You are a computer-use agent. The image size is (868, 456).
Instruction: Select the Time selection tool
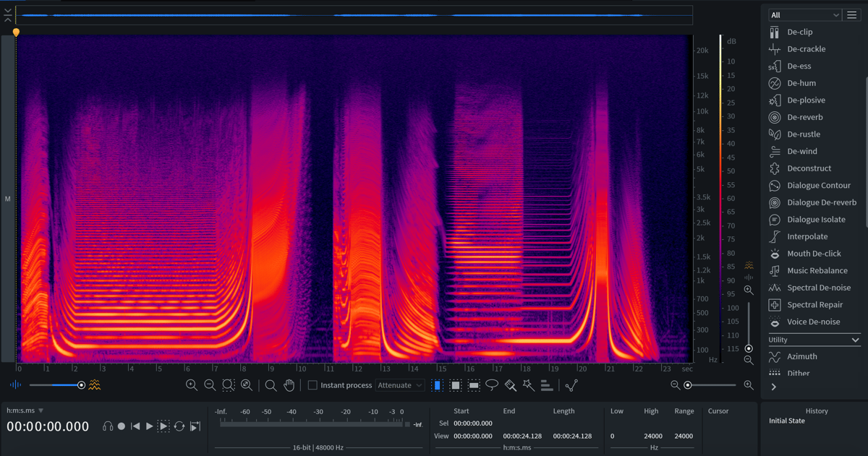437,384
